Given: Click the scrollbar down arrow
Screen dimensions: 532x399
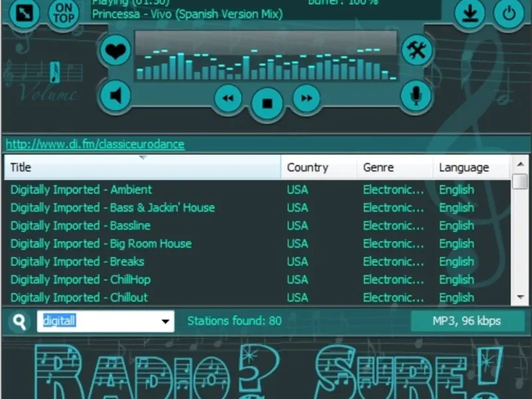Looking at the screenshot, I should pos(520,297).
